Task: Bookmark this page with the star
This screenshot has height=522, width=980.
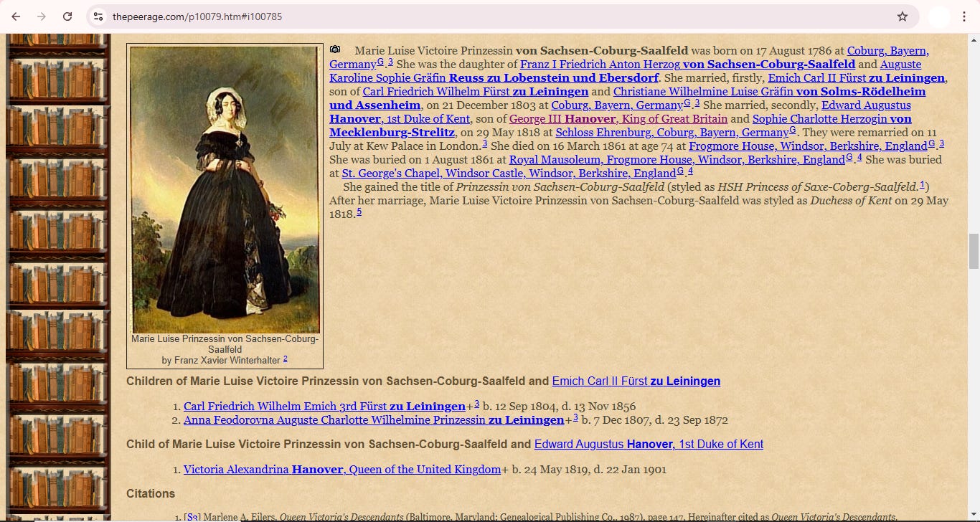Action: coord(903,16)
